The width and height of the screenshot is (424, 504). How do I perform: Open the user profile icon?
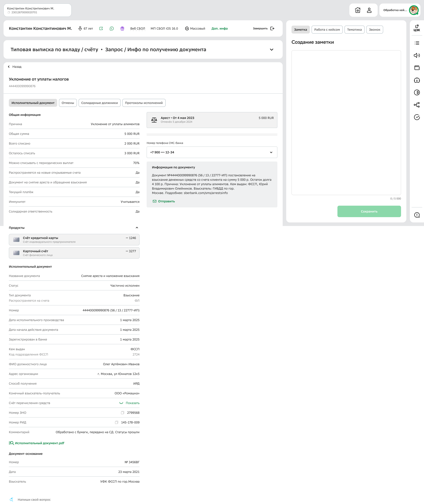[x=369, y=10]
